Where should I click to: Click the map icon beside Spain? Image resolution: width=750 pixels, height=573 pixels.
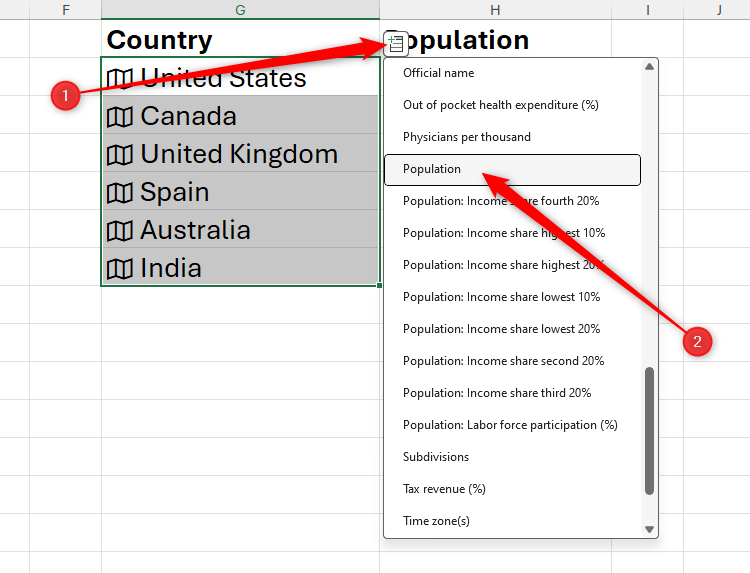(120, 192)
